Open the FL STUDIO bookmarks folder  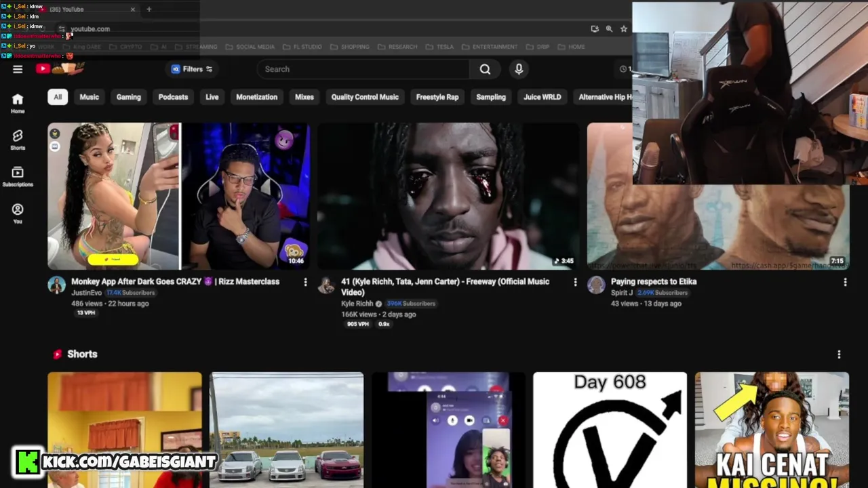(302, 47)
